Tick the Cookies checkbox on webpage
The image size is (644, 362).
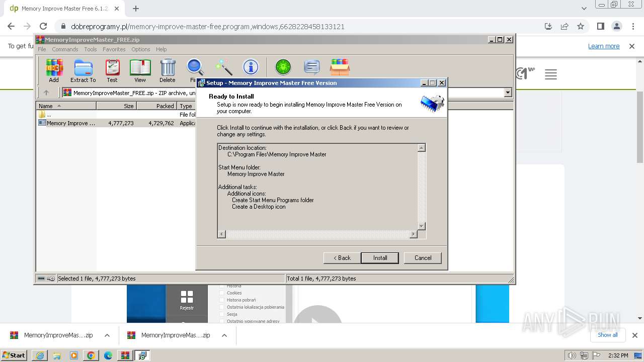(221, 293)
